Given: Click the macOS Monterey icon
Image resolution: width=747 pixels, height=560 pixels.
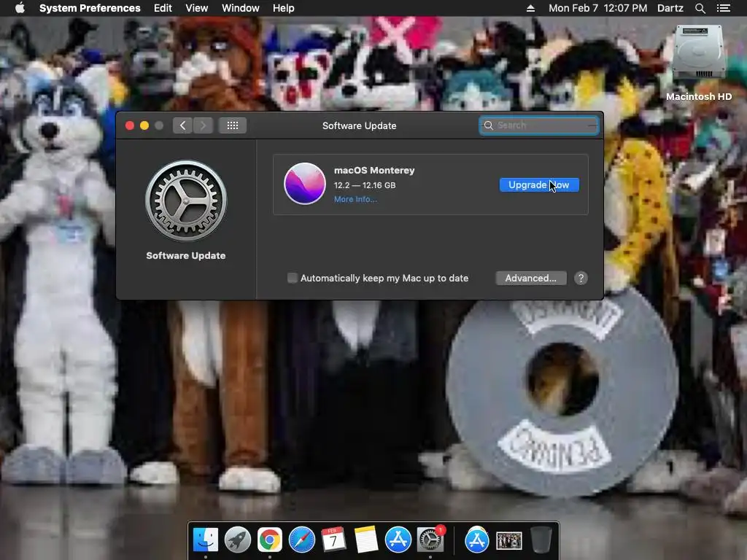Looking at the screenshot, I should 305,184.
